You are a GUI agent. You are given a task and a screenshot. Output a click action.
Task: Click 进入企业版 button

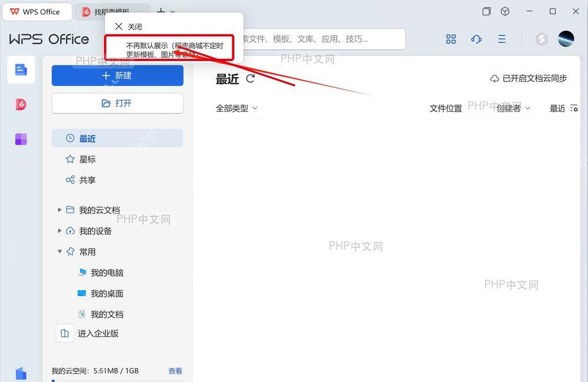88,333
